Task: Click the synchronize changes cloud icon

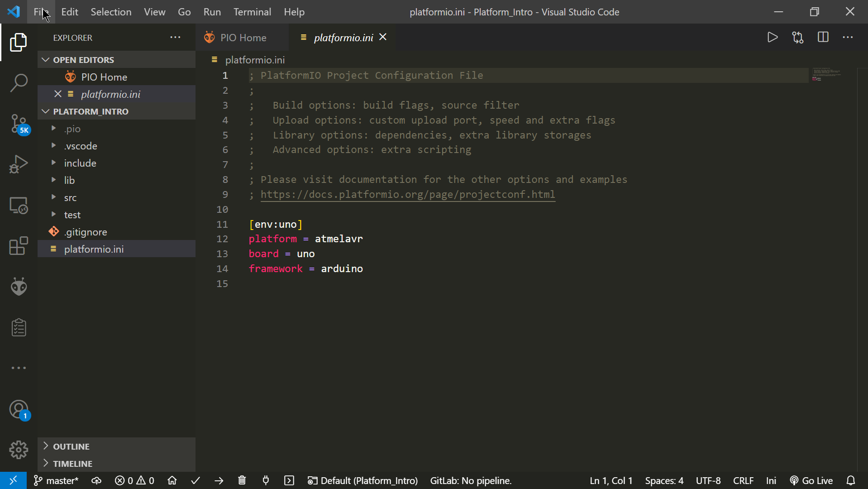Action: [96, 480]
